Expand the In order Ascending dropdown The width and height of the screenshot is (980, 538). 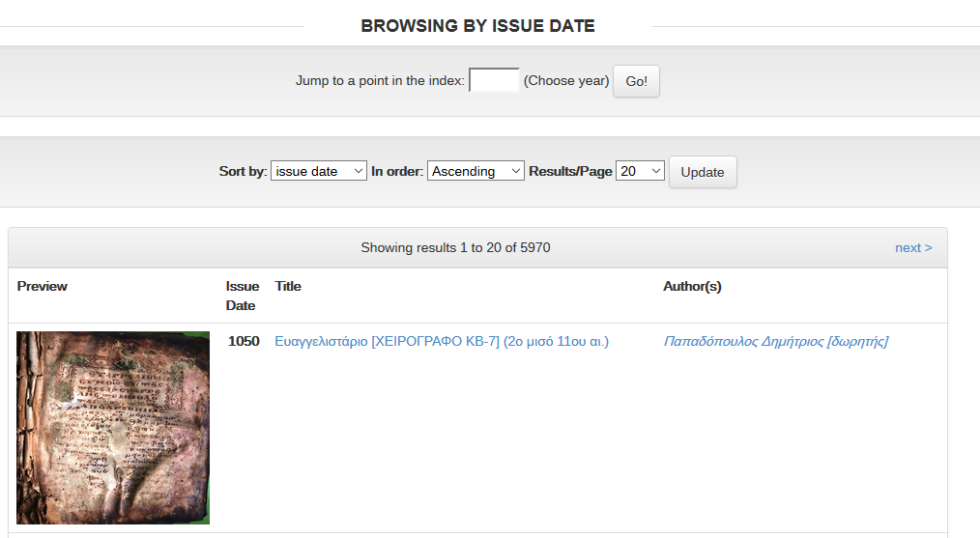pos(475,171)
